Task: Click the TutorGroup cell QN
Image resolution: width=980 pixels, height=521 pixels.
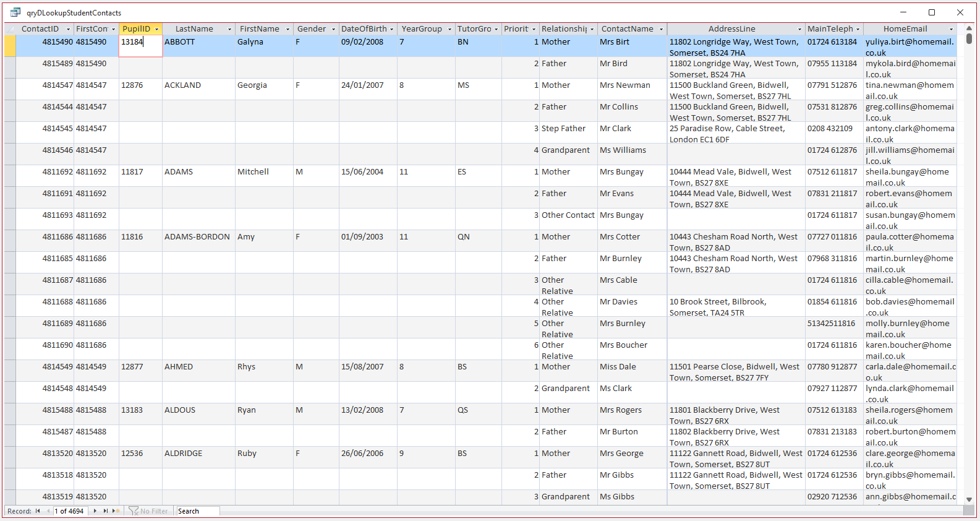Action: (478, 241)
